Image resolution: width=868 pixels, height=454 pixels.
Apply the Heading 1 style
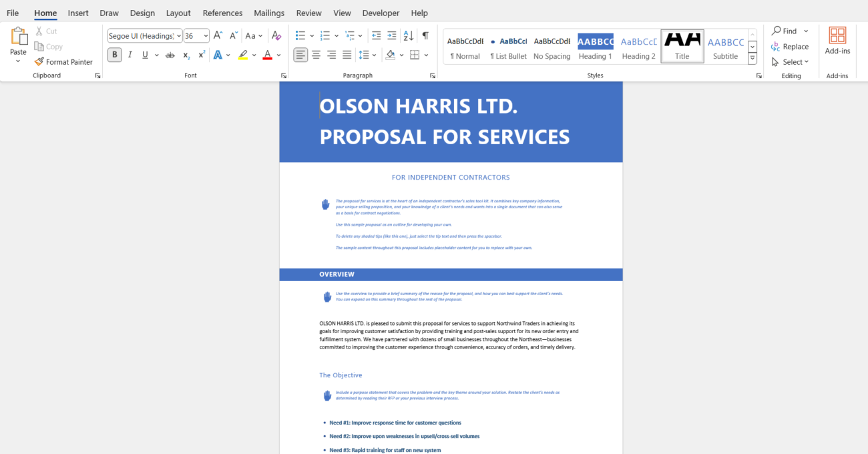pos(596,47)
